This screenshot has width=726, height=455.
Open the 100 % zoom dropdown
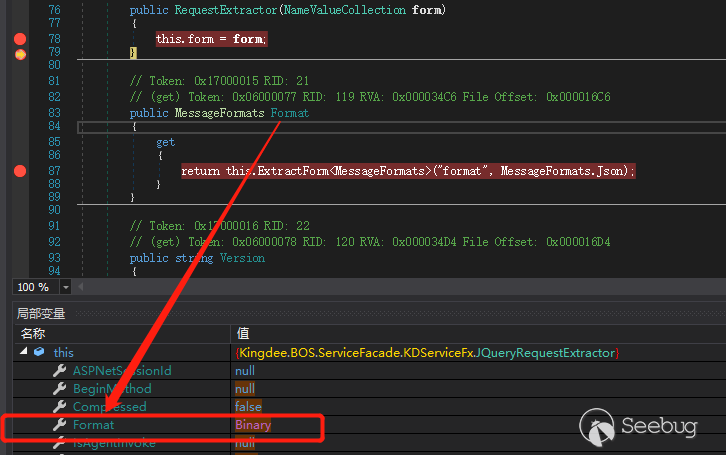(x=66, y=287)
